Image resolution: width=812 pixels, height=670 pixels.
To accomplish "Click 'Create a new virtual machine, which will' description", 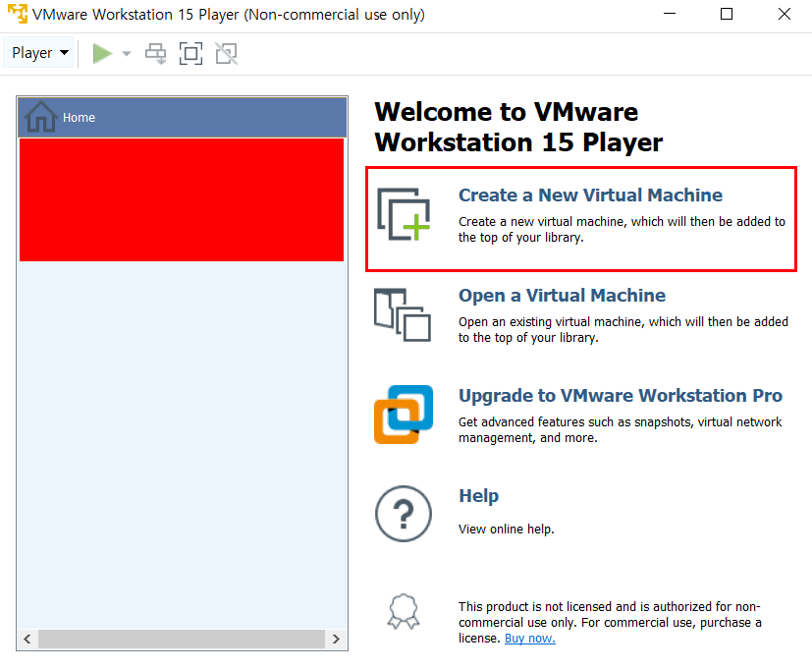I will [x=622, y=230].
